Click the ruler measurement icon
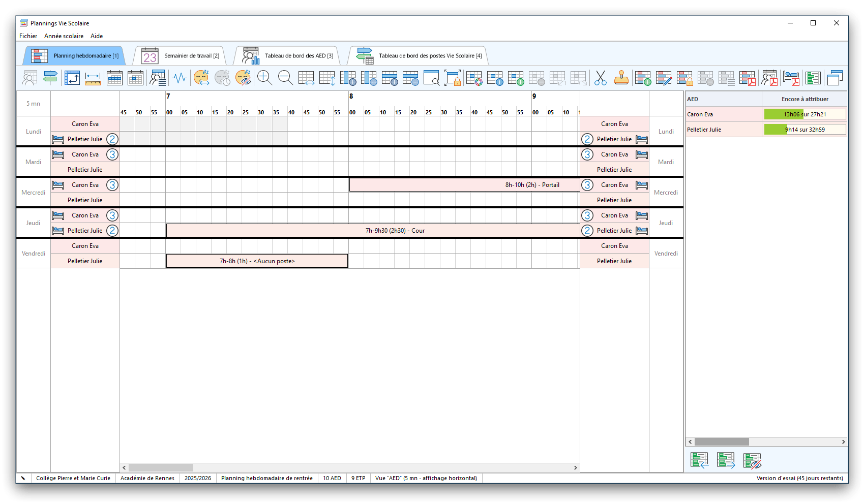This screenshot has width=864, height=504. tap(93, 78)
